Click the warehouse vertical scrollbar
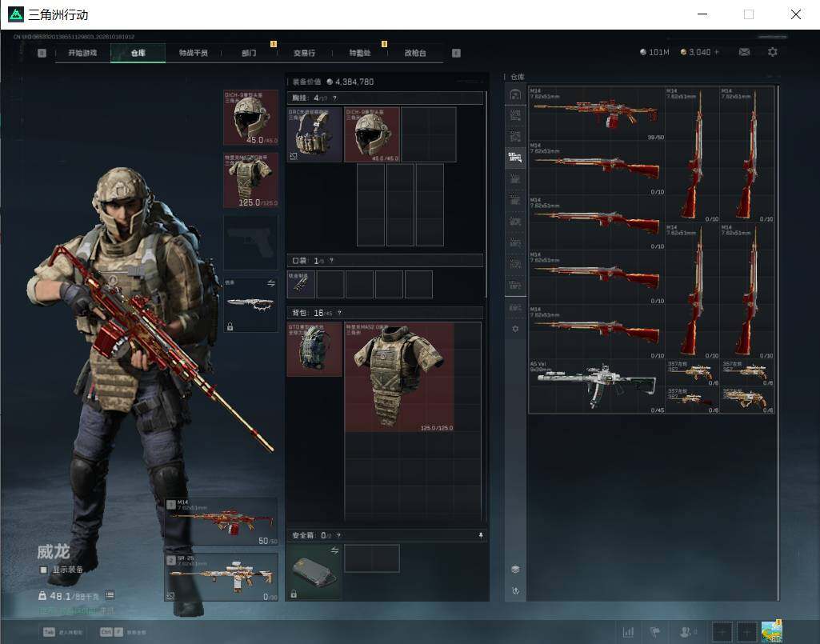 pyautogui.click(x=778, y=342)
